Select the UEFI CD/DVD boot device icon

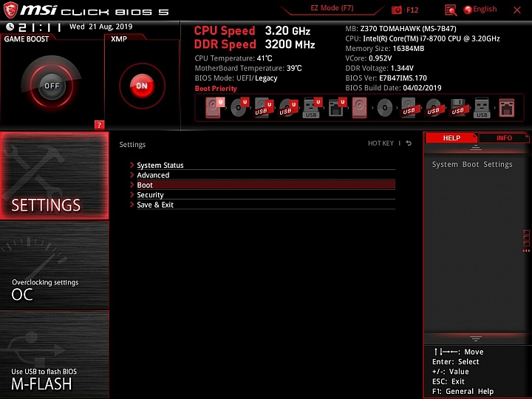coord(239,108)
